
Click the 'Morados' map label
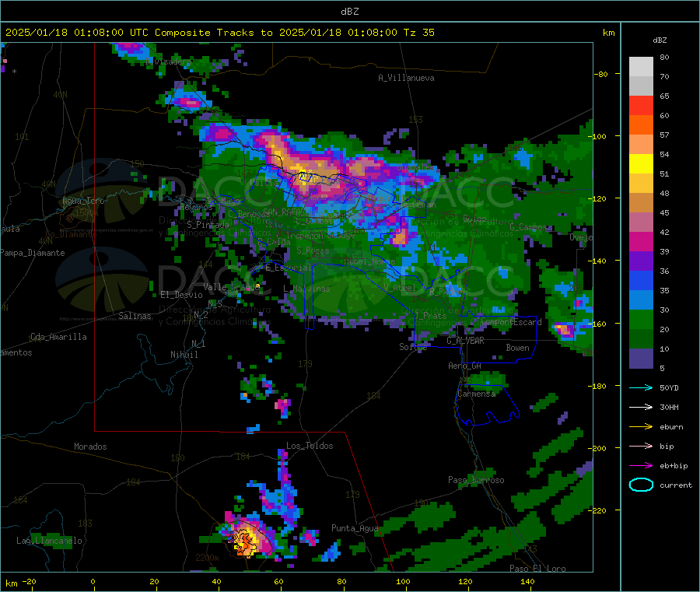tap(90, 447)
